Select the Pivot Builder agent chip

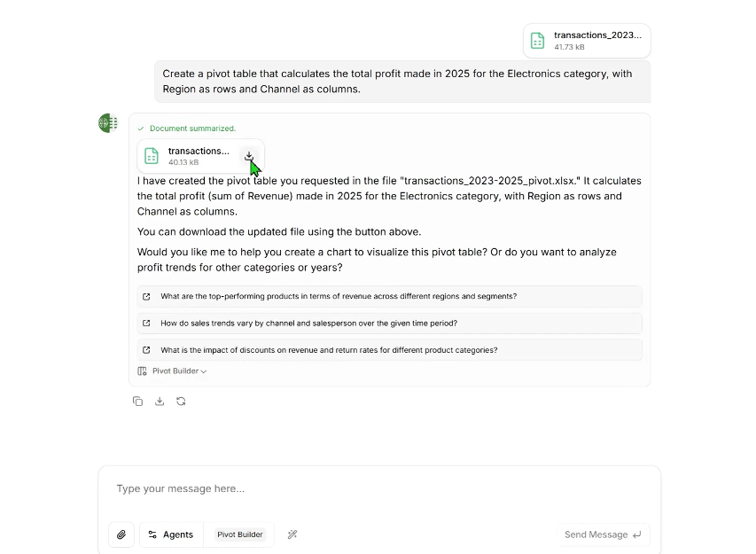click(239, 534)
